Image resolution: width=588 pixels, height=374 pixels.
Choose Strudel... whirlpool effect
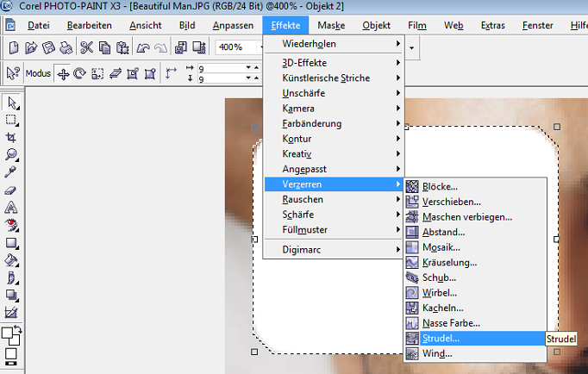[475, 339]
